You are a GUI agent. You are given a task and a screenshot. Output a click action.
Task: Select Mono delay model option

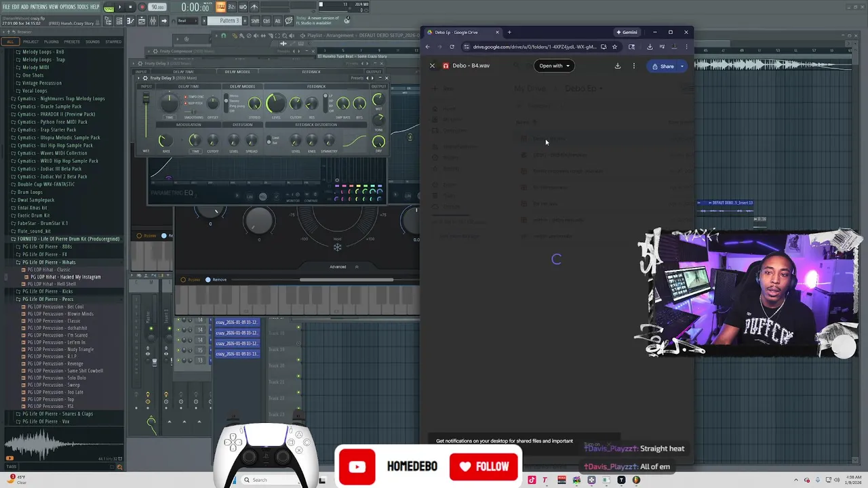[234, 96]
